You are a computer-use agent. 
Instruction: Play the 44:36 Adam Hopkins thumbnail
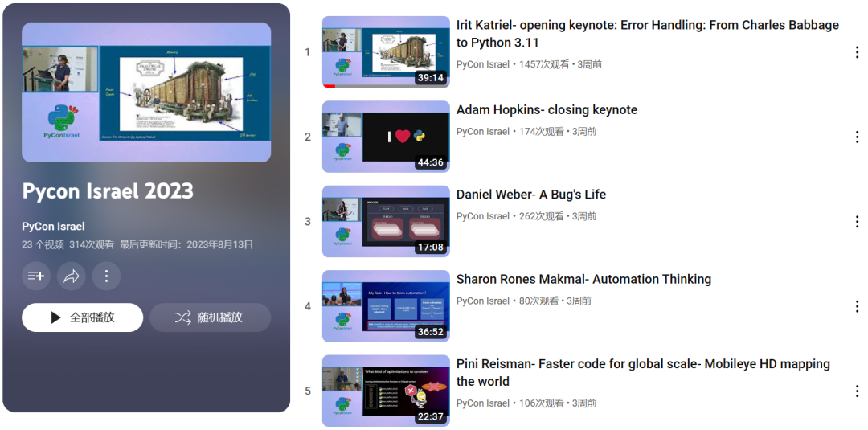386,137
